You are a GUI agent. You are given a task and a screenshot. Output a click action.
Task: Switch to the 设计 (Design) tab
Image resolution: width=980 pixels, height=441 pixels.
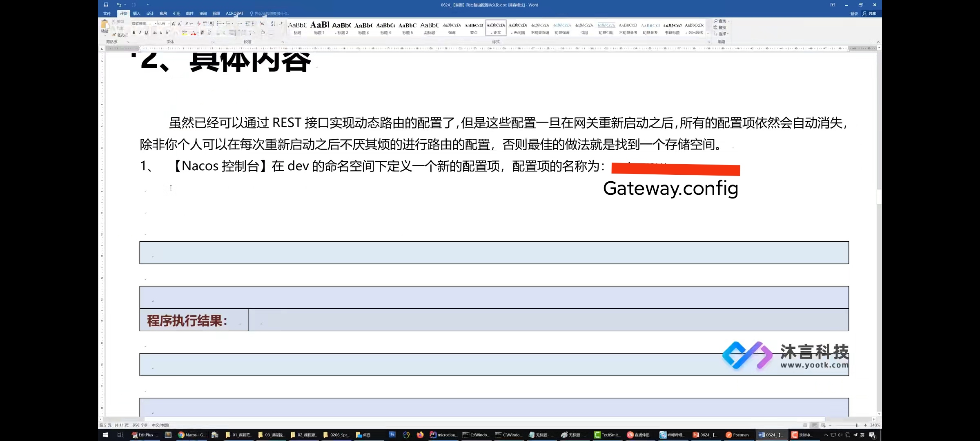coord(150,13)
